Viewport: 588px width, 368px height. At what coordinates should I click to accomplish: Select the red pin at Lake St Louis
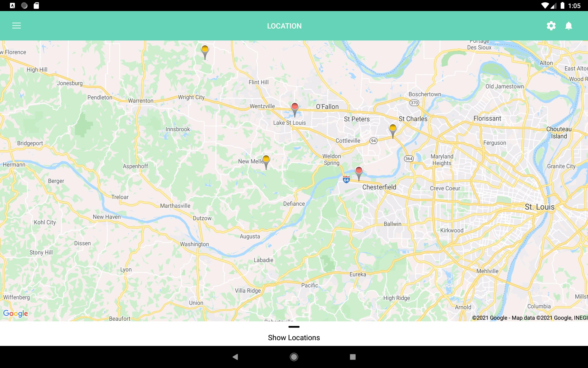(295, 110)
